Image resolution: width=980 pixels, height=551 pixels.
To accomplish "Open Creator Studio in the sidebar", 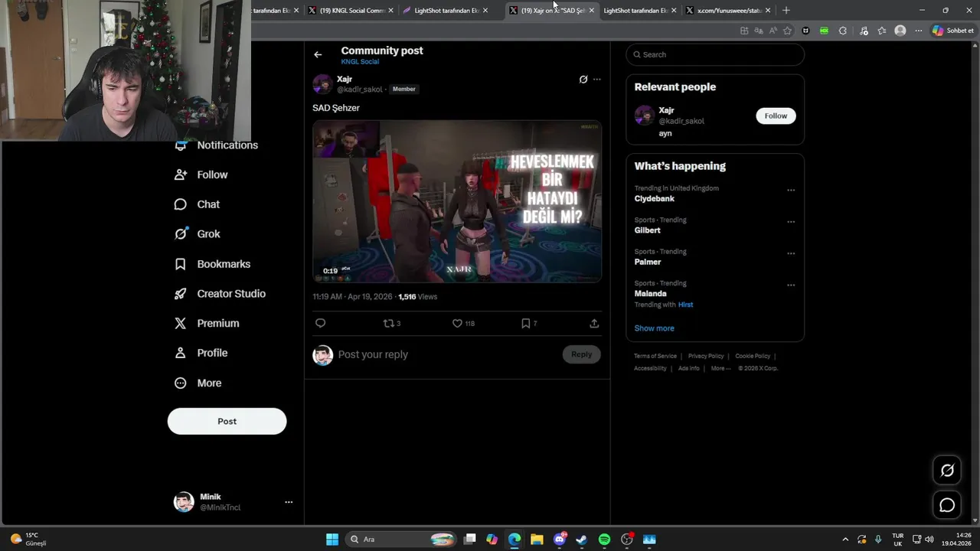I will pyautogui.click(x=220, y=294).
